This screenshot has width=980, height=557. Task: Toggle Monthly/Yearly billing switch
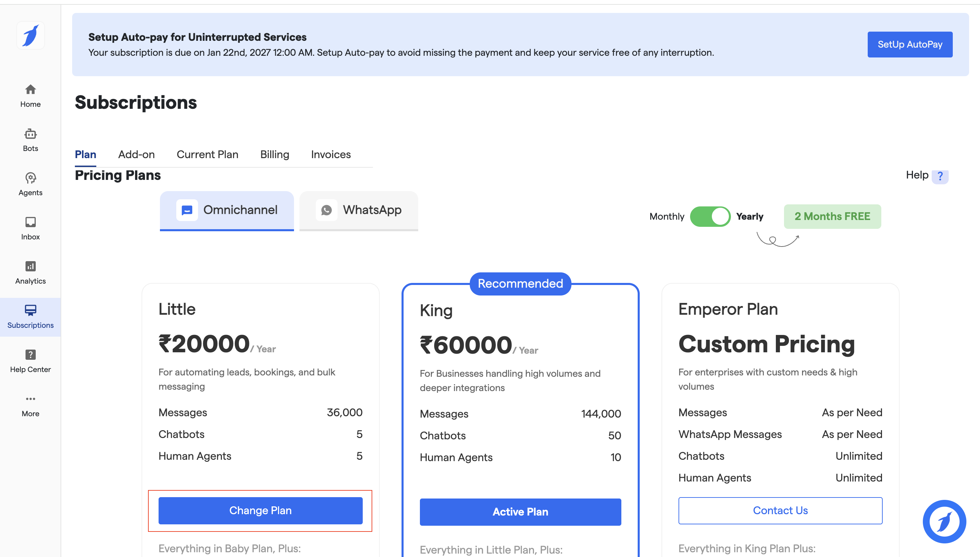[x=710, y=217]
